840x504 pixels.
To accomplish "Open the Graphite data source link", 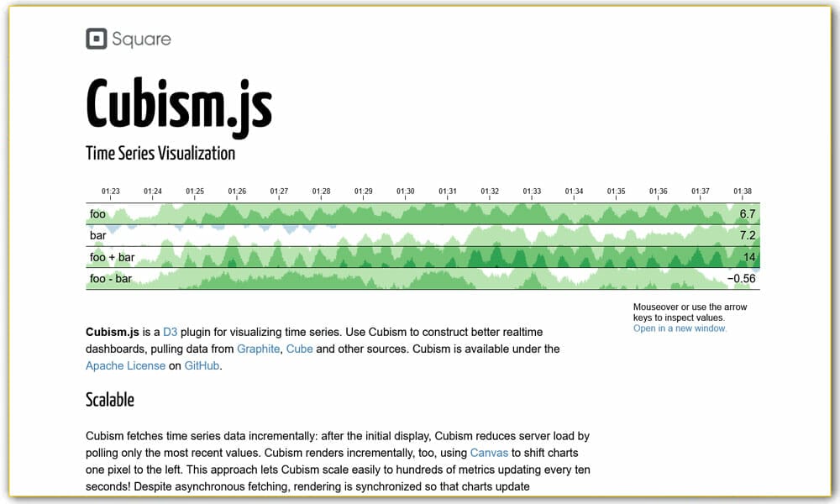I will click(x=258, y=349).
